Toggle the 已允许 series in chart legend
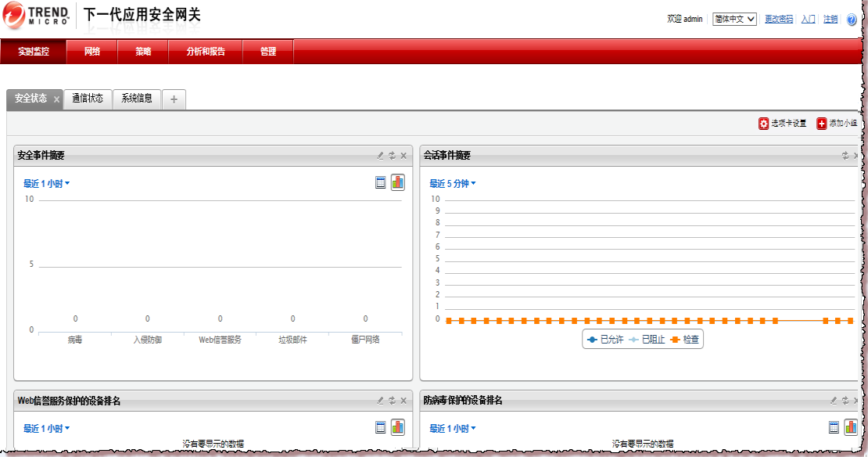868x457 pixels. pos(605,340)
